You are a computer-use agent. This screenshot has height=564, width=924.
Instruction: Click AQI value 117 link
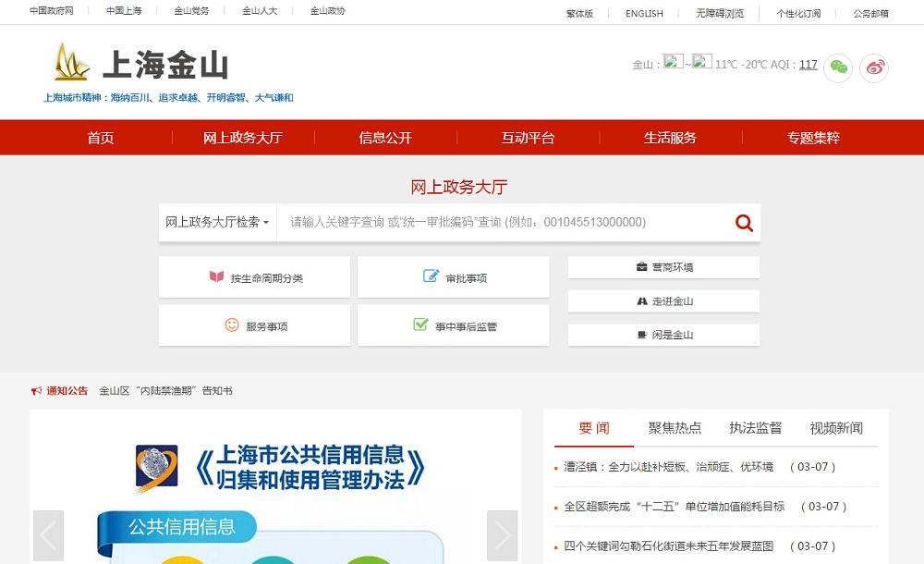(808, 65)
